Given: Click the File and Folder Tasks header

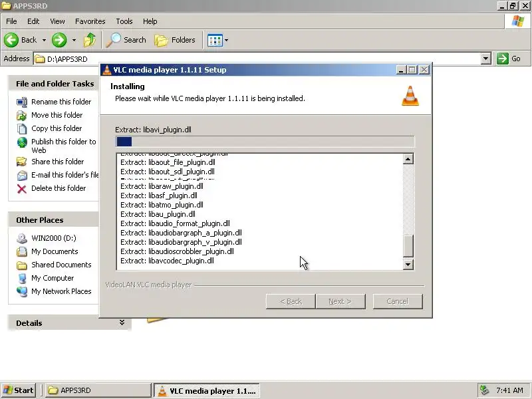Looking at the screenshot, I should pos(55,84).
